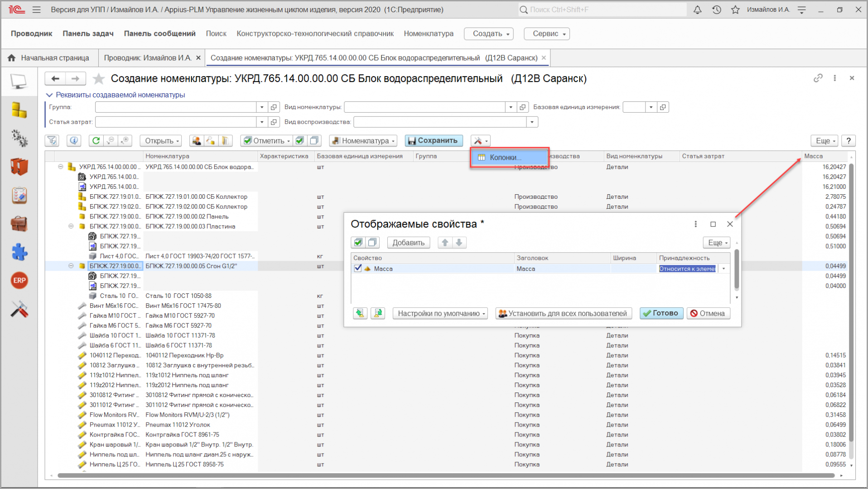
Task: Uncheck the Масса property checkbox
Action: [x=358, y=268]
